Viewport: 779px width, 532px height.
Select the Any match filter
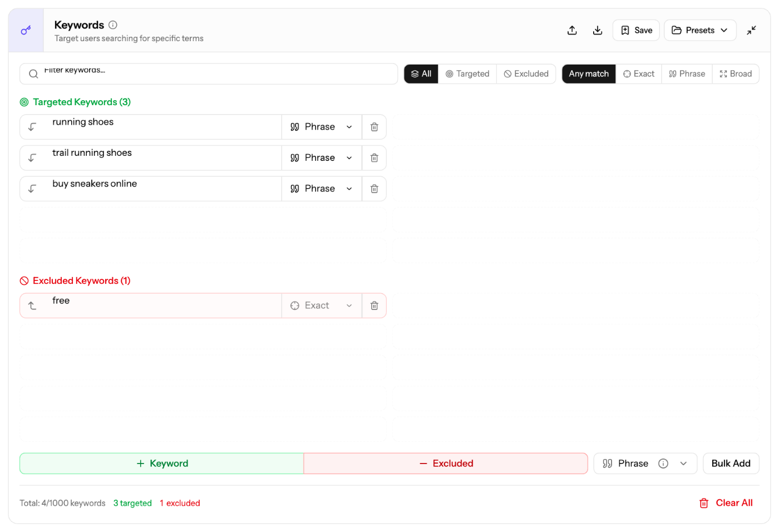coord(589,73)
